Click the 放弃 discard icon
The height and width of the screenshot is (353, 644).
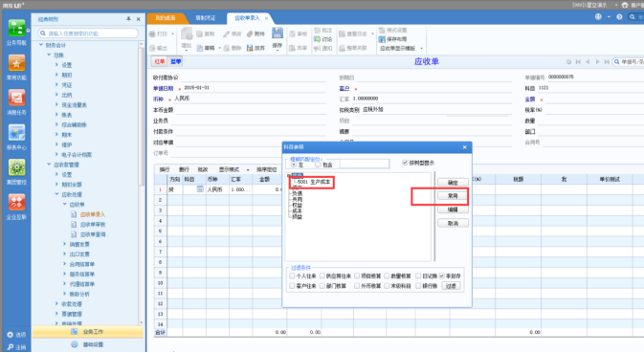[x=250, y=48]
